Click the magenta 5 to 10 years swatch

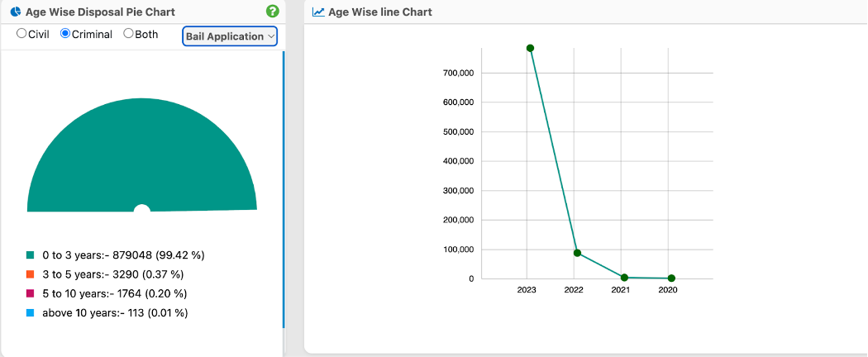31,293
